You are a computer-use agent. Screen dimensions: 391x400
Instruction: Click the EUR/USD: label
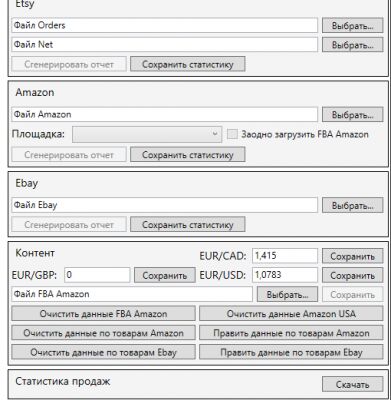pos(223,275)
